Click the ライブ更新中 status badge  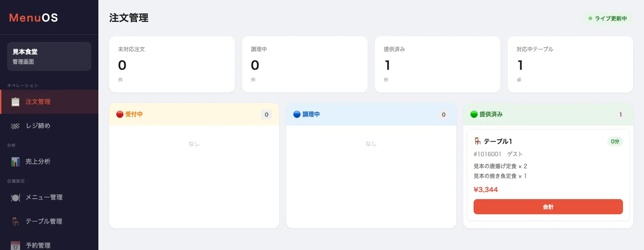(x=608, y=18)
